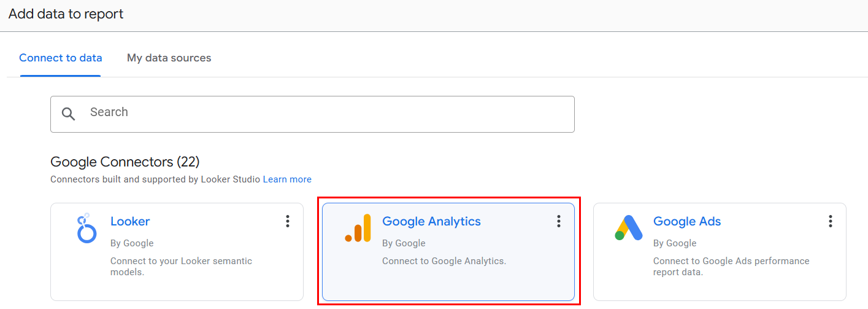Click the 'Add data to report' title

[66, 14]
